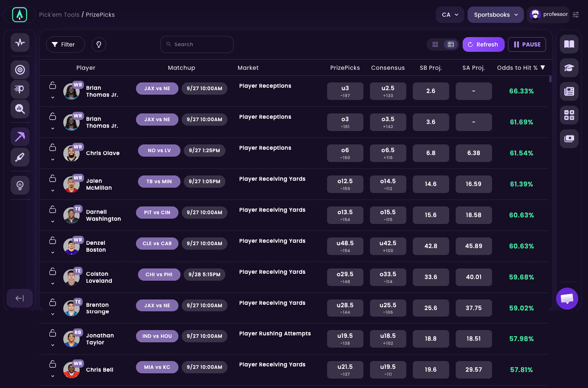Toggle lock on Chris Bell row
Image resolution: width=588 pixels, height=388 pixels.
point(53,364)
